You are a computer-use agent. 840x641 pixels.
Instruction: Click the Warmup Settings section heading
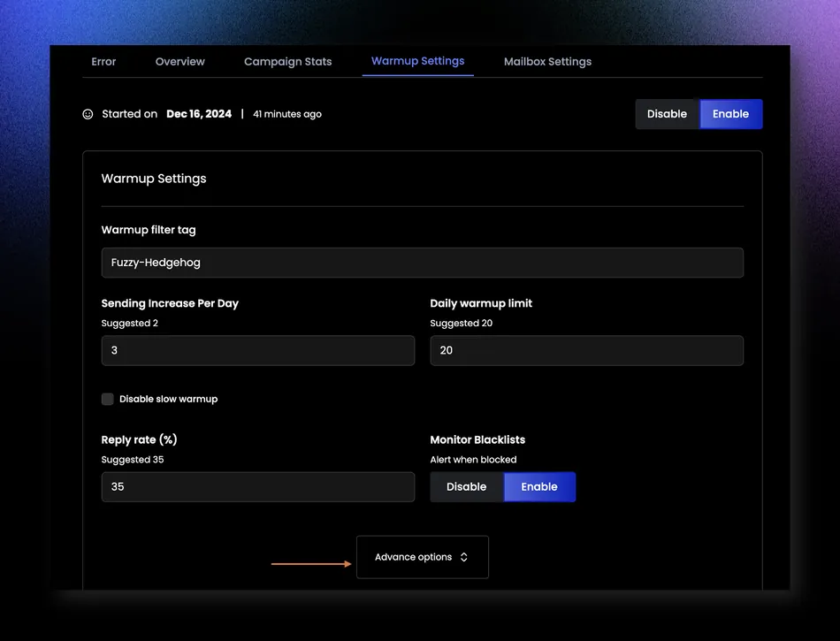pyautogui.click(x=154, y=179)
